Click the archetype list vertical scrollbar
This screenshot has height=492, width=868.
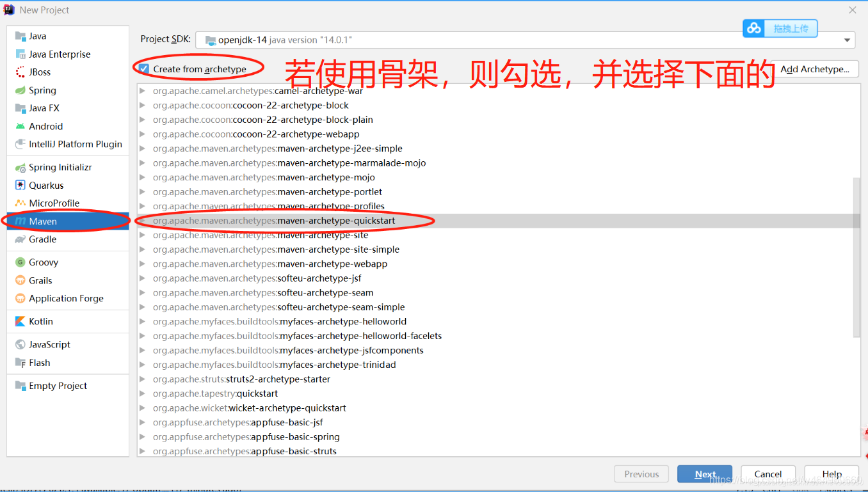click(856, 257)
